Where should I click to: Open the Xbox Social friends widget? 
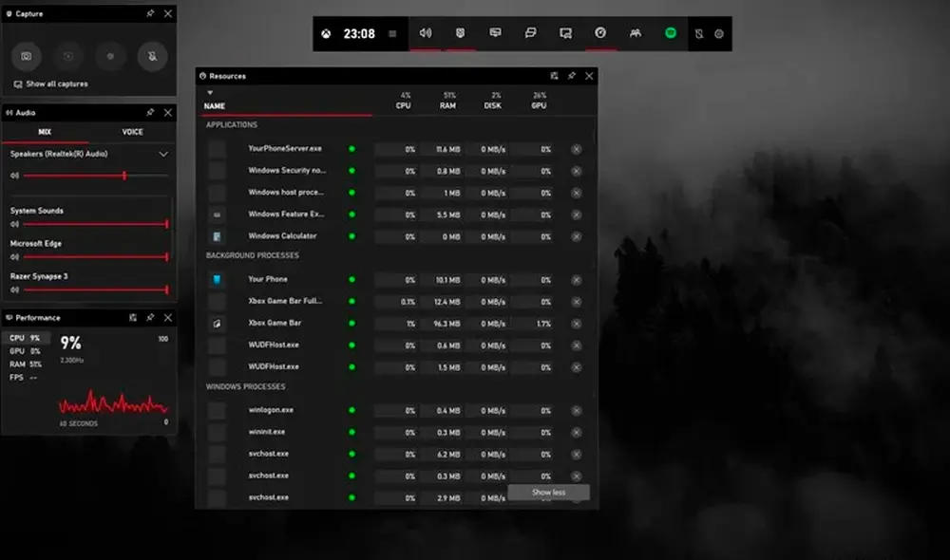635,33
